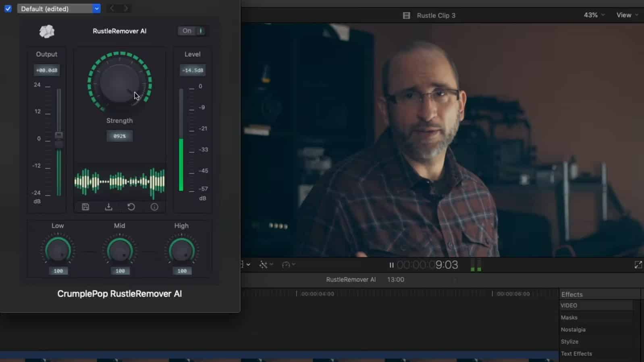The width and height of the screenshot is (644, 362).
Task: Select Stylize in the Effects list
Action: (569, 341)
